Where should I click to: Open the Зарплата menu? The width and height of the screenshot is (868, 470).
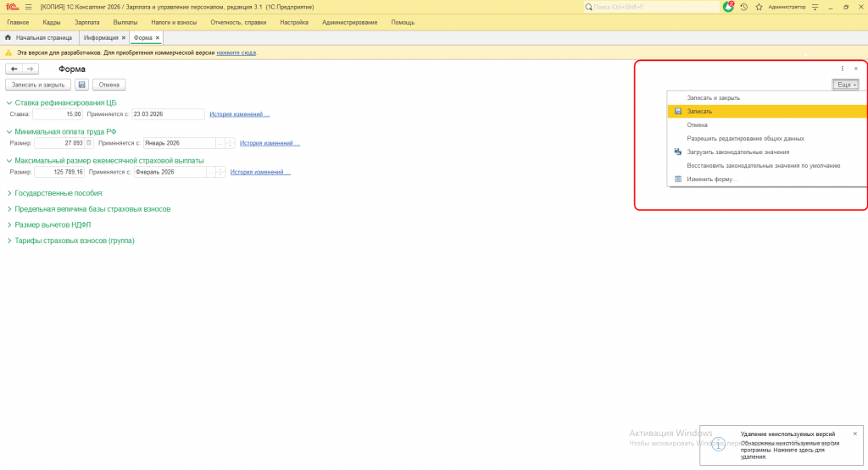(x=87, y=23)
